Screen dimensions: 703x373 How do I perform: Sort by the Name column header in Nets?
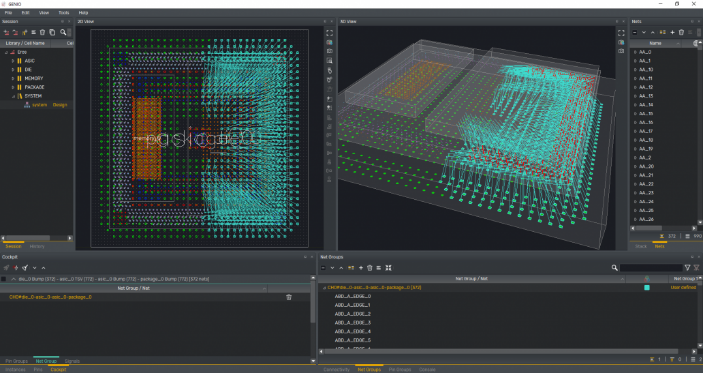[x=655, y=43]
